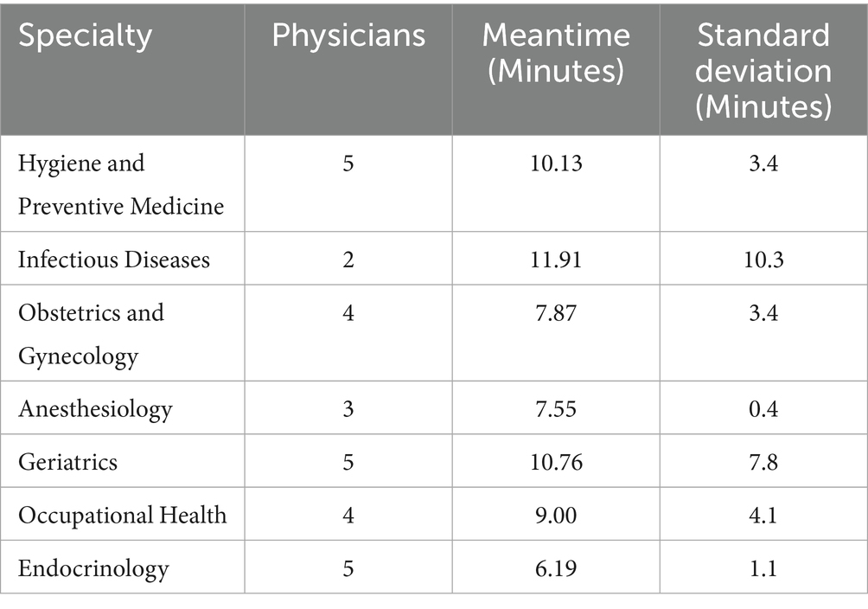Click the 10.3 standard deviation value
This screenshot has width=868, height=609.
763,259
